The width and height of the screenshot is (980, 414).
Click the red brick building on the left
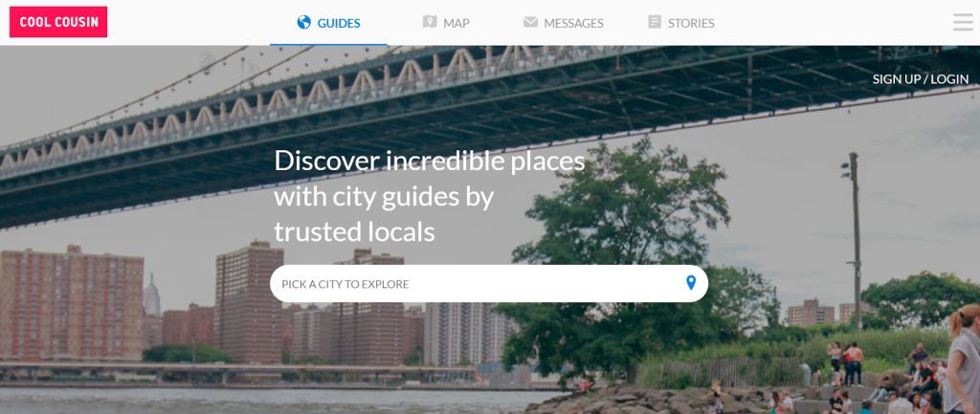71,303
